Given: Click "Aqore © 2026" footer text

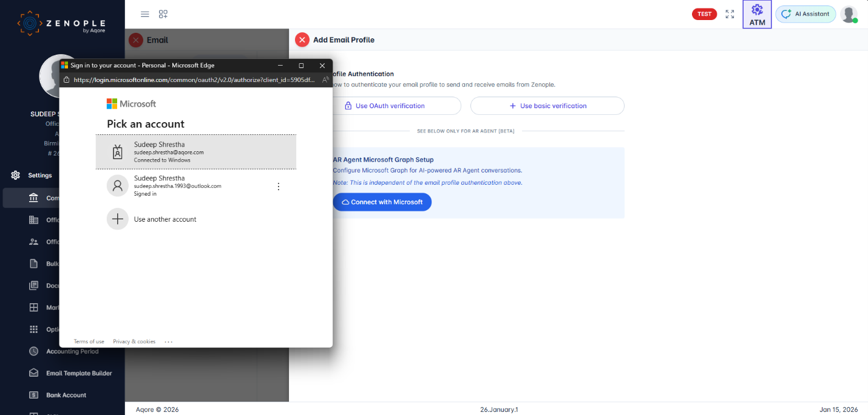Looking at the screenshot, I should coord(157,410).
